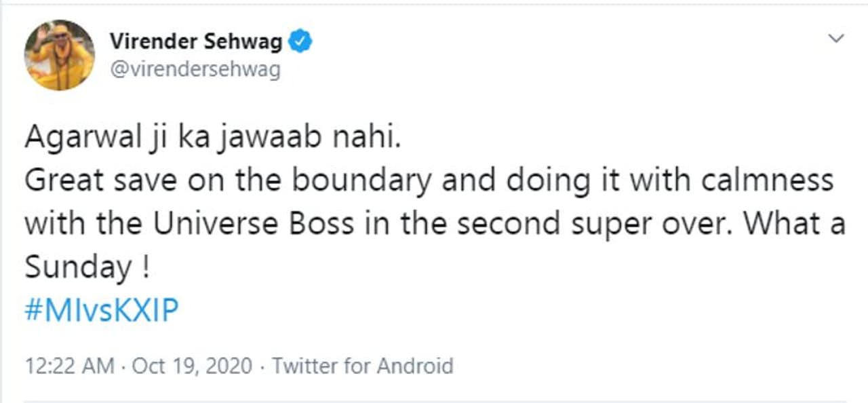The height and width of the screenshot is (403, 868).
Task: Click the blue verified badge icon
Action: tap(300, 42)
